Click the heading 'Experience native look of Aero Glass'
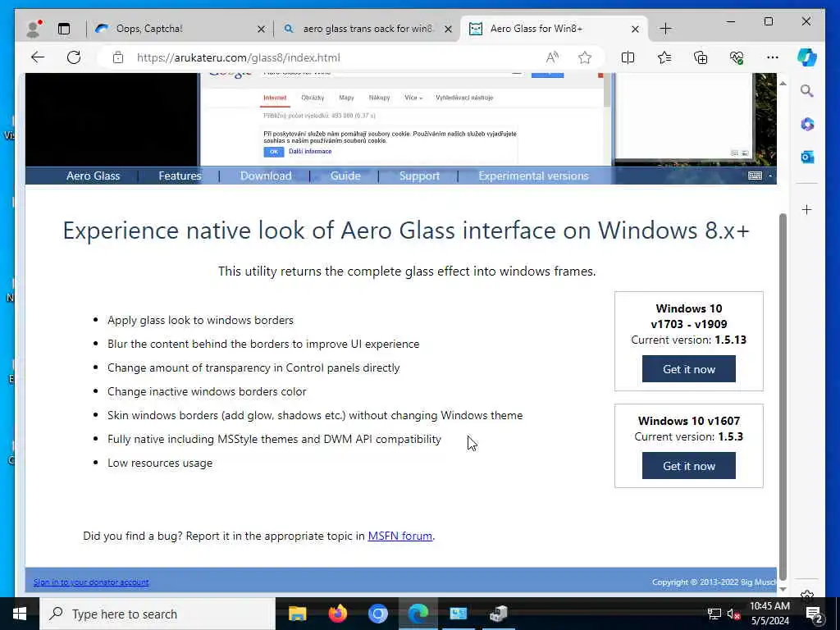840x630 pixels. coord(406,231)
